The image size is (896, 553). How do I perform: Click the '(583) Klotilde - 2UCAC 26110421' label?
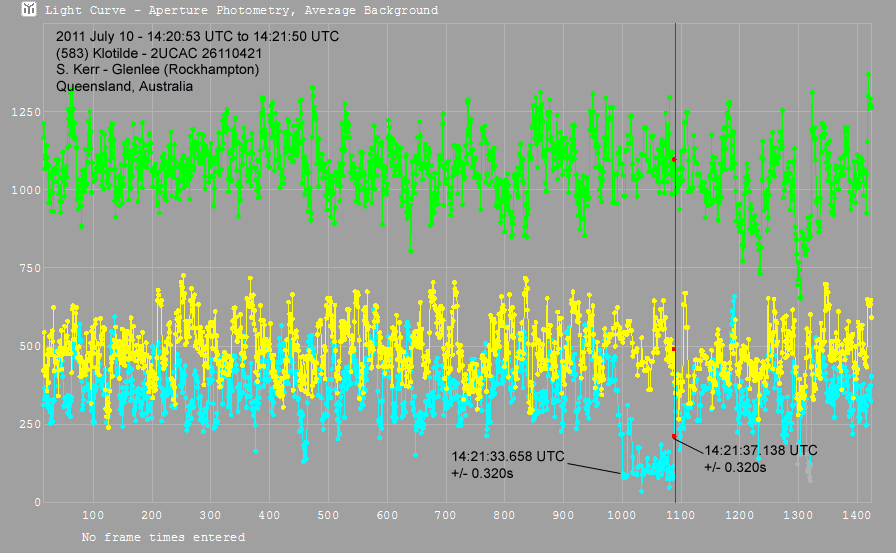click(159, 54)
